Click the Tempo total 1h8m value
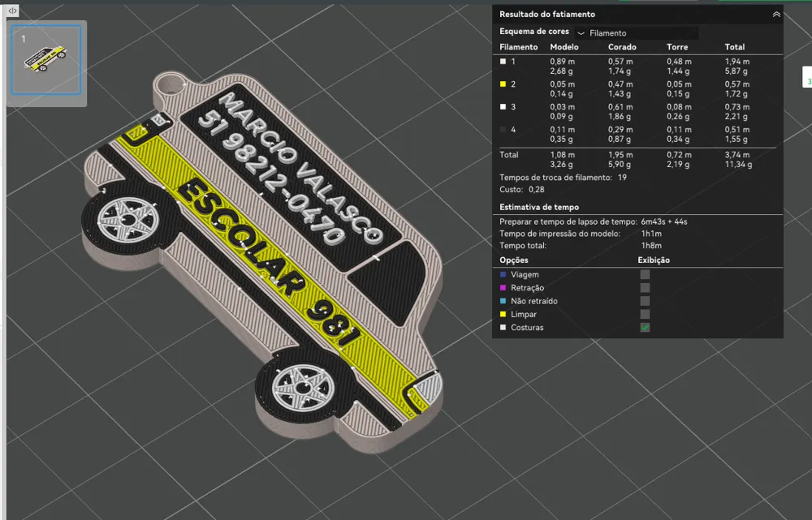812x520 pixels. [x=651, y=246]
